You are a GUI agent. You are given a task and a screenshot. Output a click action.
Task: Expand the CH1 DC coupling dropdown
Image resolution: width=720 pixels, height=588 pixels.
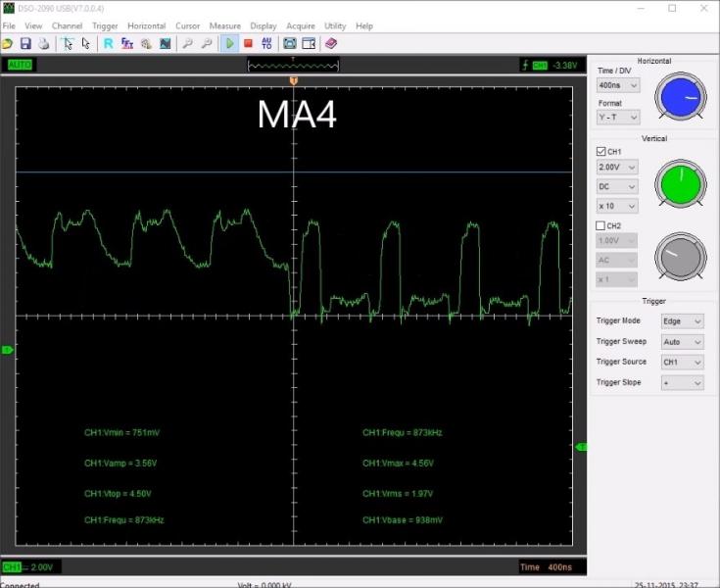point(618,186)
